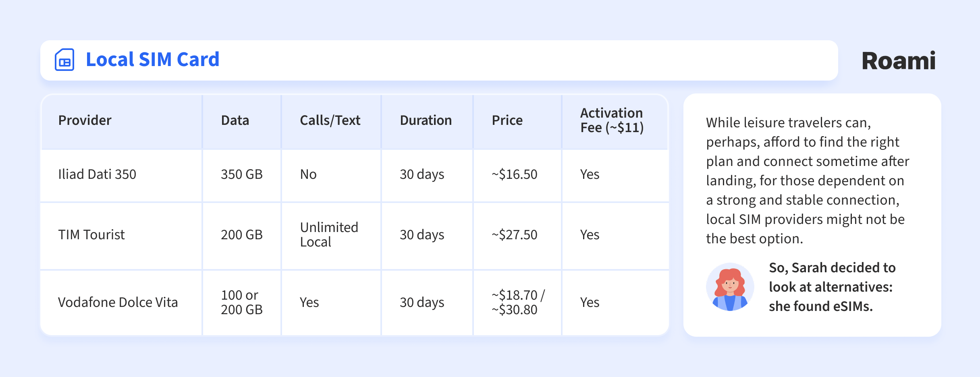Click the Unlimited Local calls cell
The image size is (980, 377).
click(x=329, y=235)
